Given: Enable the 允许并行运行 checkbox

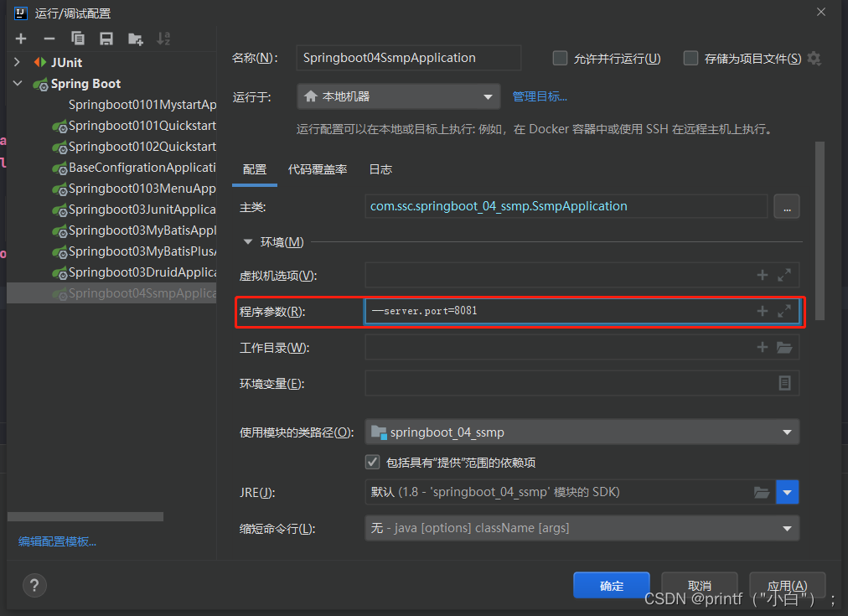Looking at the screenshot, I should (x=561, y=59).
